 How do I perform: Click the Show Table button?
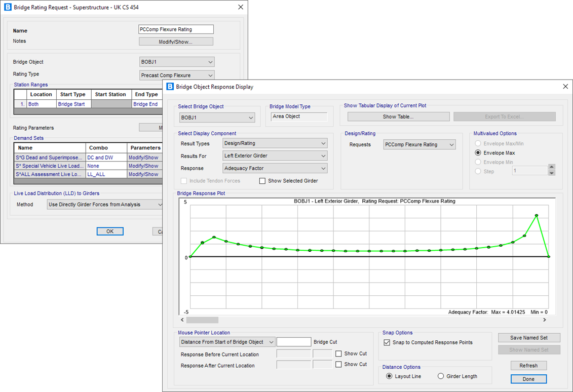[x=398, y=116]
